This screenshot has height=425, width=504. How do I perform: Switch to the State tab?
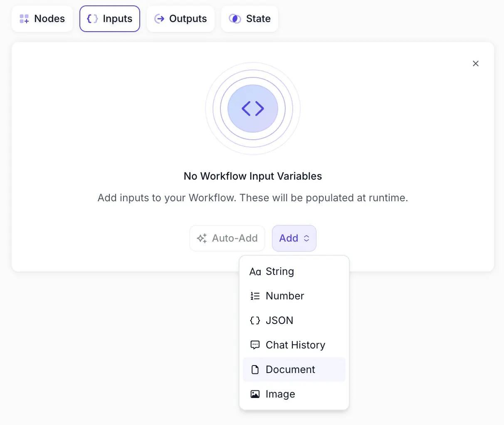(250, 19)
